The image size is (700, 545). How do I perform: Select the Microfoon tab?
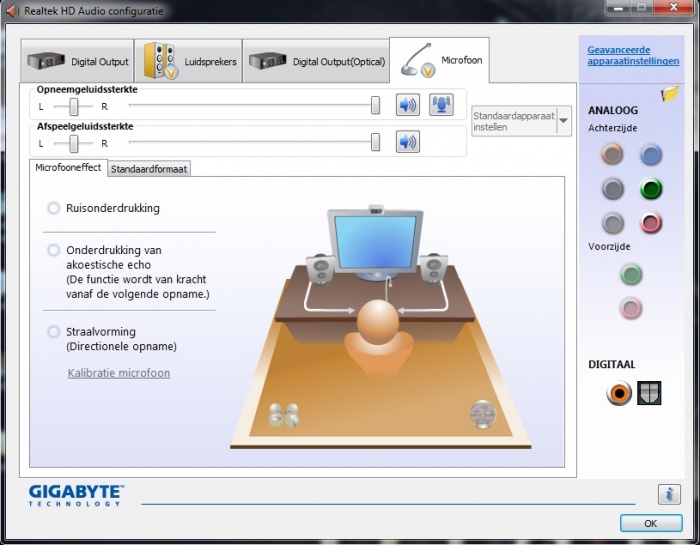(x=440, y=60)
